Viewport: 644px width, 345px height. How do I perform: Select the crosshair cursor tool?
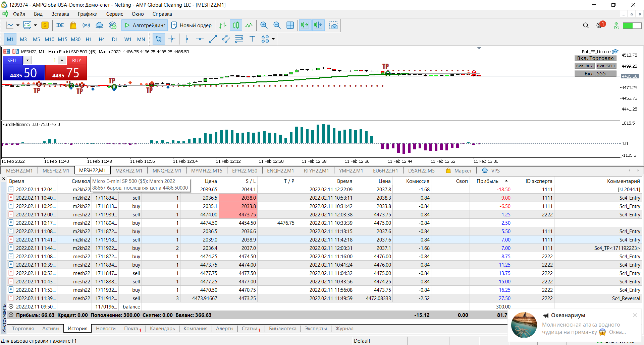point(172,39)
